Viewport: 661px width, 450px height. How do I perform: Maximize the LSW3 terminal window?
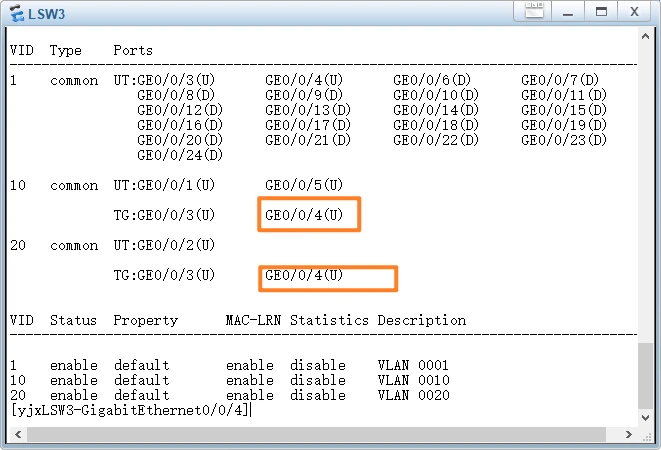tap(600, 11)
